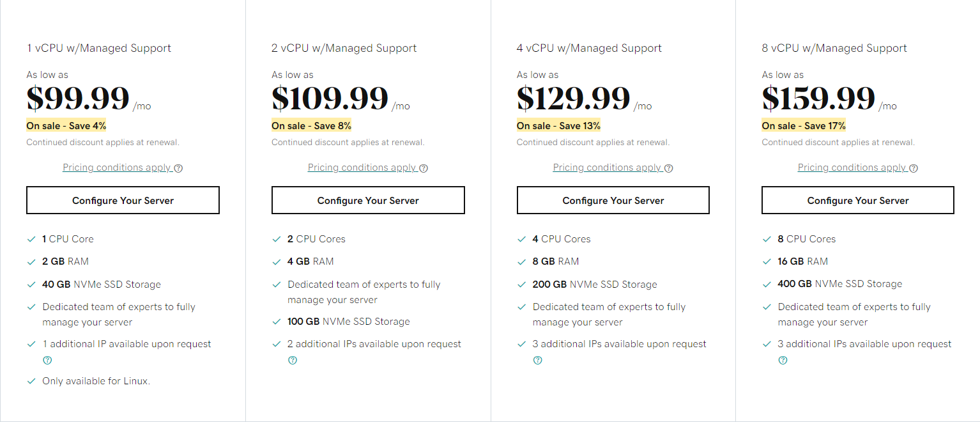Click the $129.99 price on 4 vCPU plan

(573, 98)
